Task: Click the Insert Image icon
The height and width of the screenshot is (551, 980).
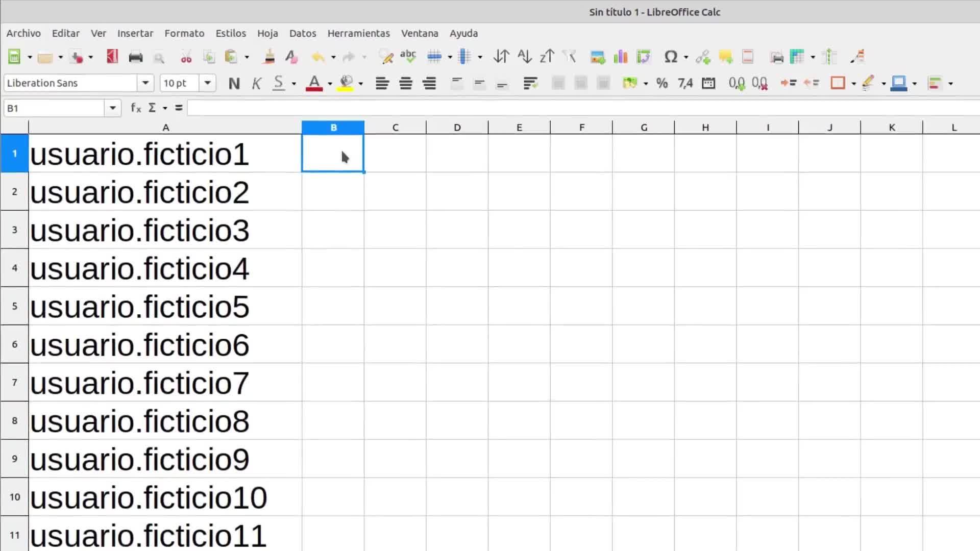Action: click(x=597, y=57)
